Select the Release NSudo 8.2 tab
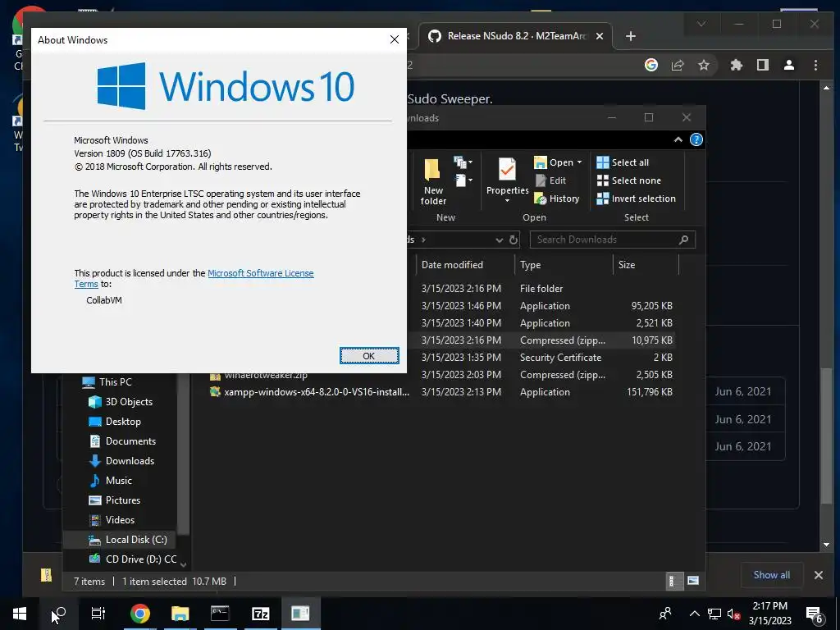840x630 pixels. pyautogui.click(x=514, y=36)
